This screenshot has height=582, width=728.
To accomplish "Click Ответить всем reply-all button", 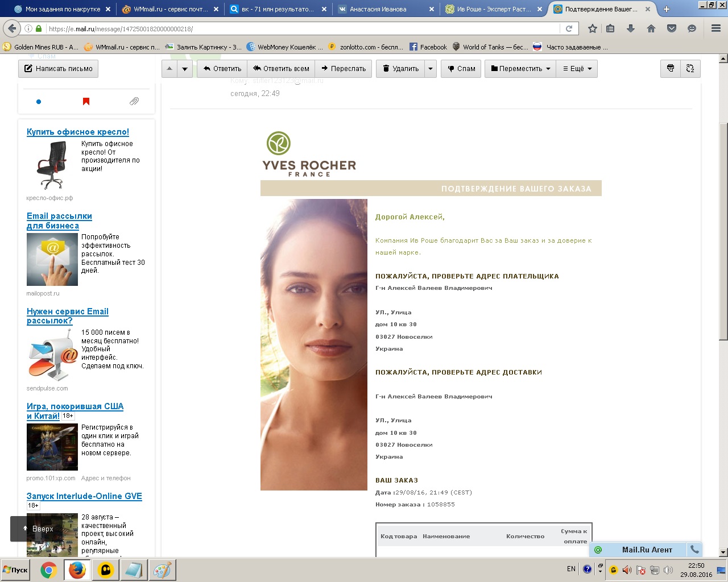I will click(x=281, y=69).
